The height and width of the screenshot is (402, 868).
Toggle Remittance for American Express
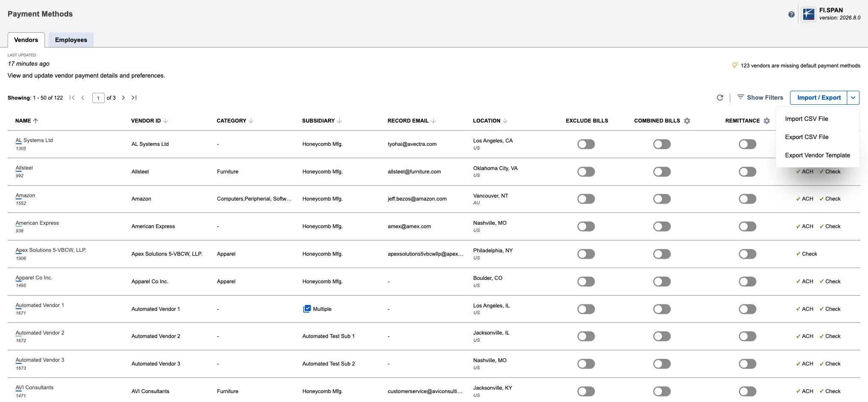coord(748,226)
